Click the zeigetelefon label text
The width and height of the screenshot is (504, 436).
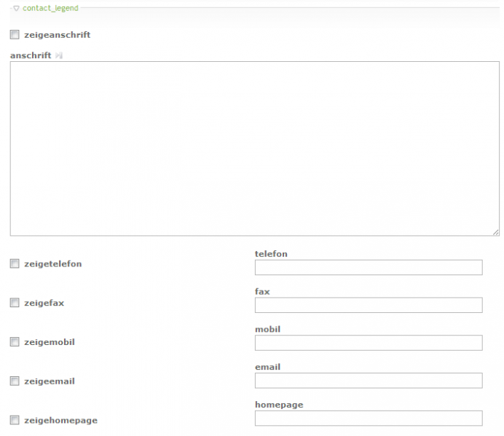pos(52,263)
